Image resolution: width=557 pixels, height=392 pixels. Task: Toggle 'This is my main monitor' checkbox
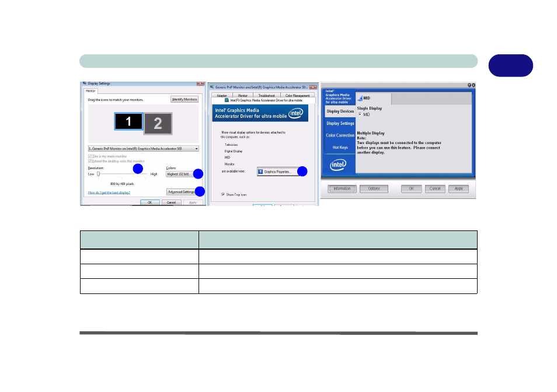tap(90, 156)
